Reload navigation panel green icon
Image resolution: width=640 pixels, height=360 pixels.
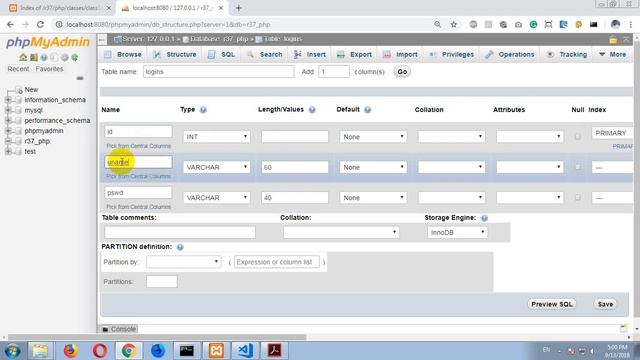pos(75,58)
